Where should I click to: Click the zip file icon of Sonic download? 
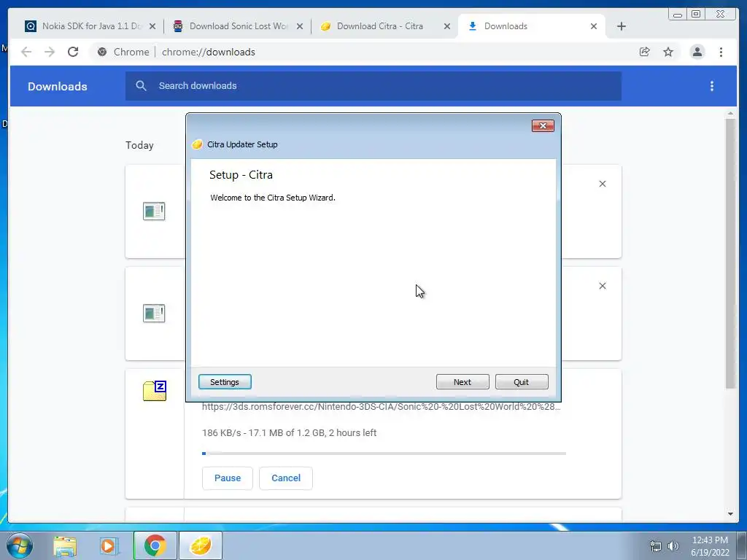(x=155, y=391)
